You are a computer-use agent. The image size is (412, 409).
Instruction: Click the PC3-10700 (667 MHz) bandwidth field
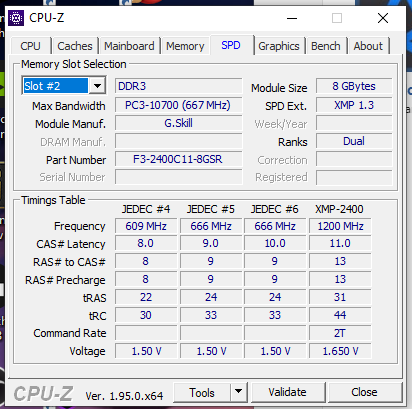[178, 105]
